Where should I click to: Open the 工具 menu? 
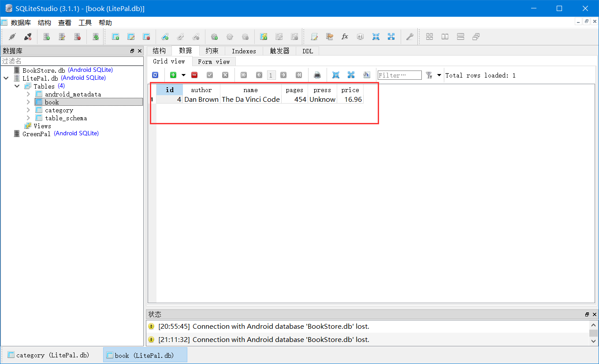[x=85, y=22]
